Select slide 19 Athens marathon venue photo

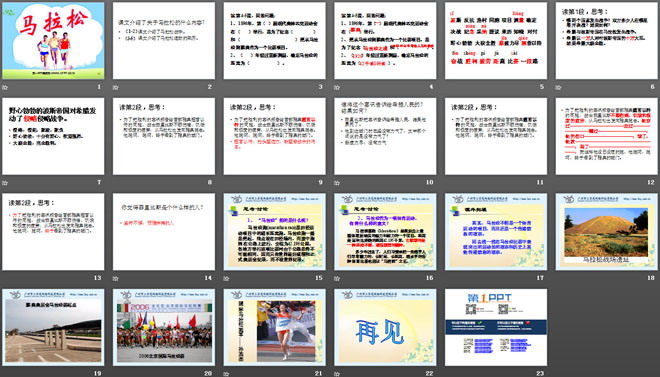tap(53, 327)
